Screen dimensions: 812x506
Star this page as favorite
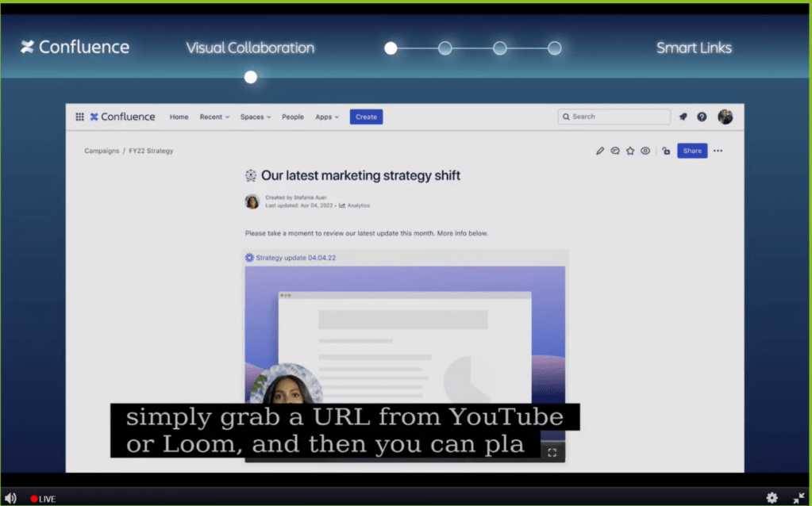(630, 151)
